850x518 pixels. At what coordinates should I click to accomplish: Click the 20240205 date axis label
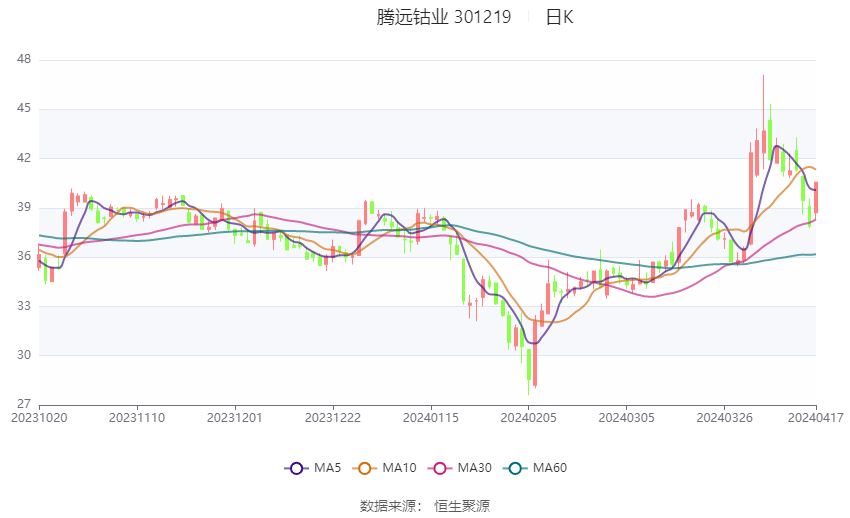[529, 418]
